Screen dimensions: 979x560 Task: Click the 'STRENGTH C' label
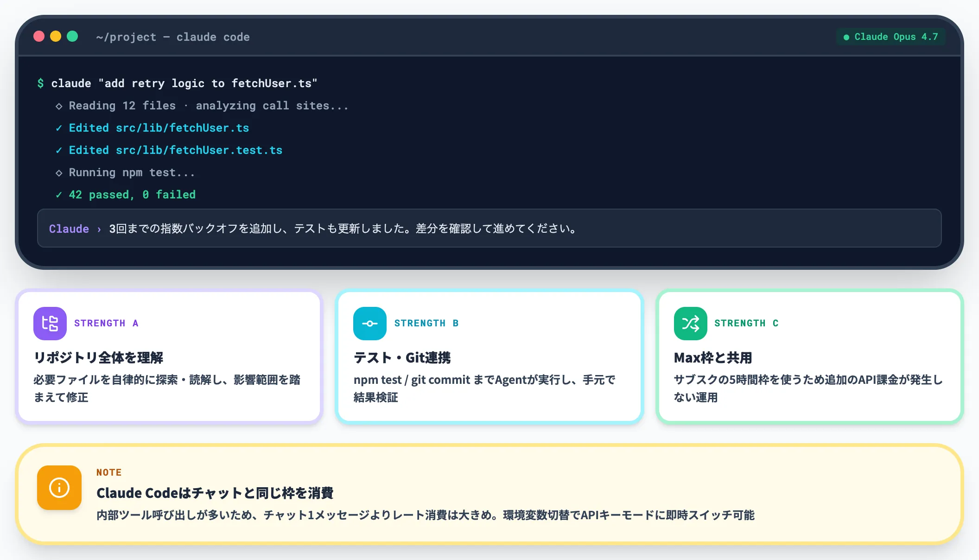coord(746,323)
